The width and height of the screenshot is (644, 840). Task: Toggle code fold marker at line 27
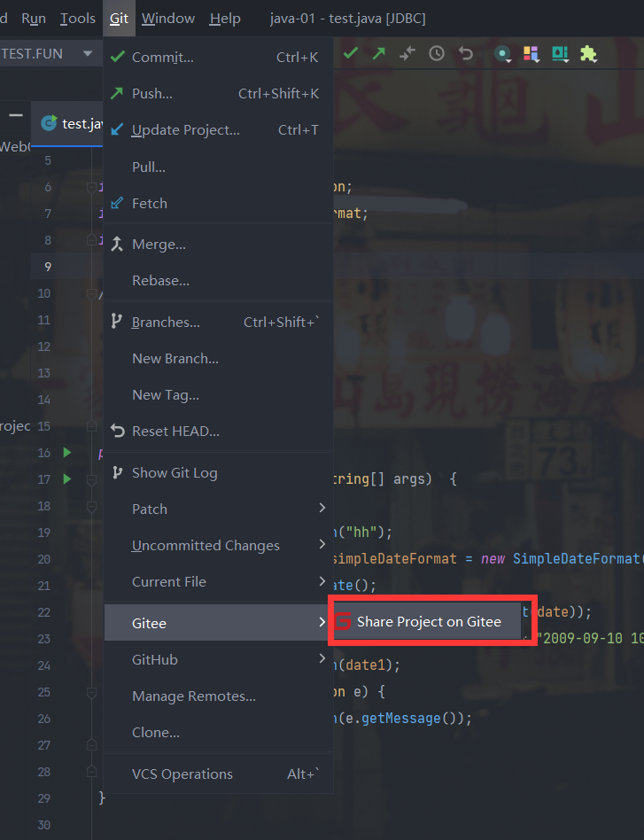(91, 745)
